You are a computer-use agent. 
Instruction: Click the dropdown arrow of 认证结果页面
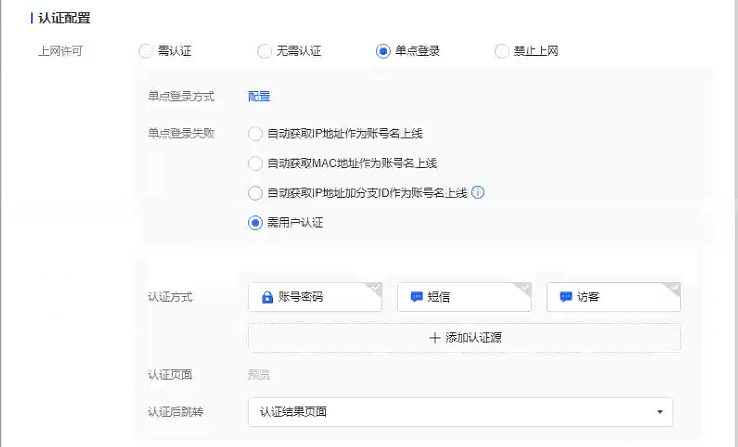coord(660,412)
